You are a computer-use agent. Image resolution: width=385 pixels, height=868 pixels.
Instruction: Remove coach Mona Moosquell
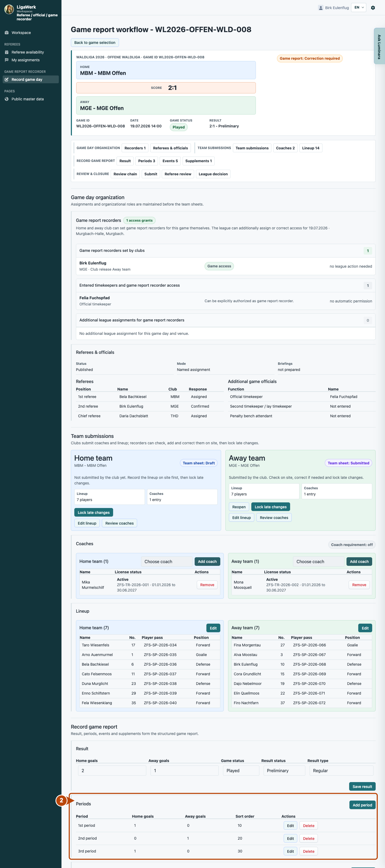(x=359, y=585)
